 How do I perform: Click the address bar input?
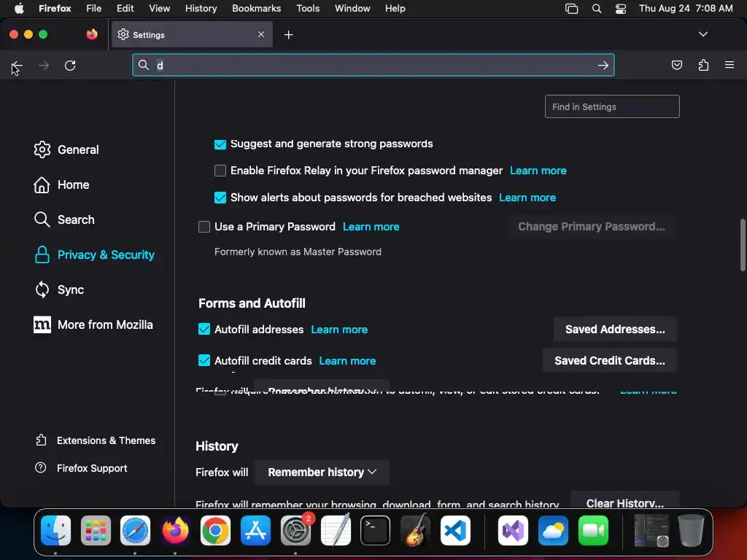[x=373, y=65]
